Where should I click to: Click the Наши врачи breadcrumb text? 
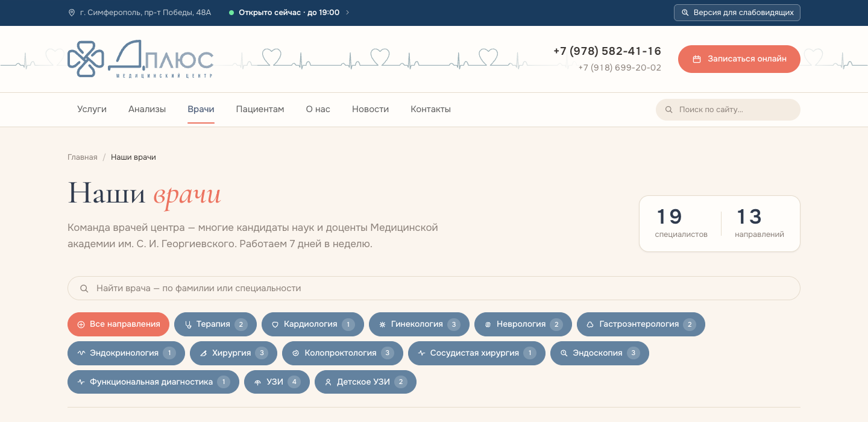133,157
